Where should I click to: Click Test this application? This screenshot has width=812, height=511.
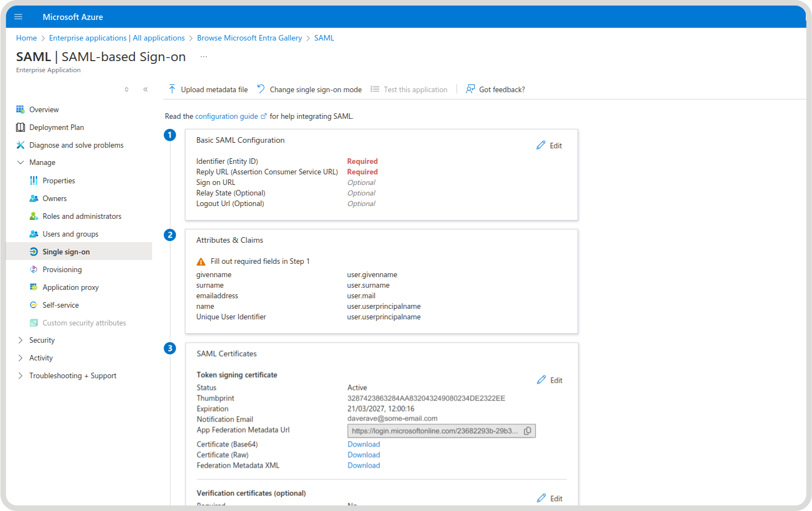tap(409, 89)
